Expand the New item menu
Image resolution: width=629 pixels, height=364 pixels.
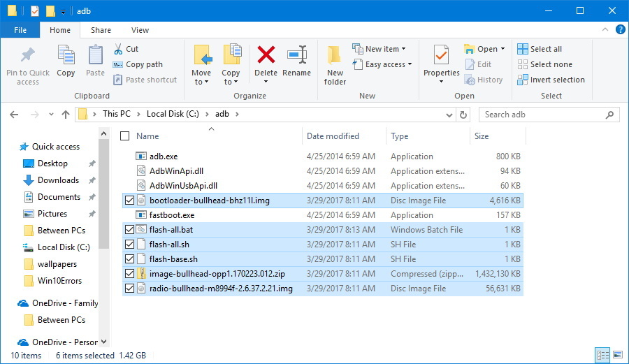pyautogui.click(x=379, y=49)
